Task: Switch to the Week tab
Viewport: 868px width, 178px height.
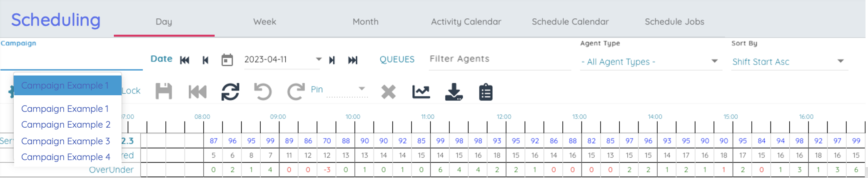Action: [264, 22]
